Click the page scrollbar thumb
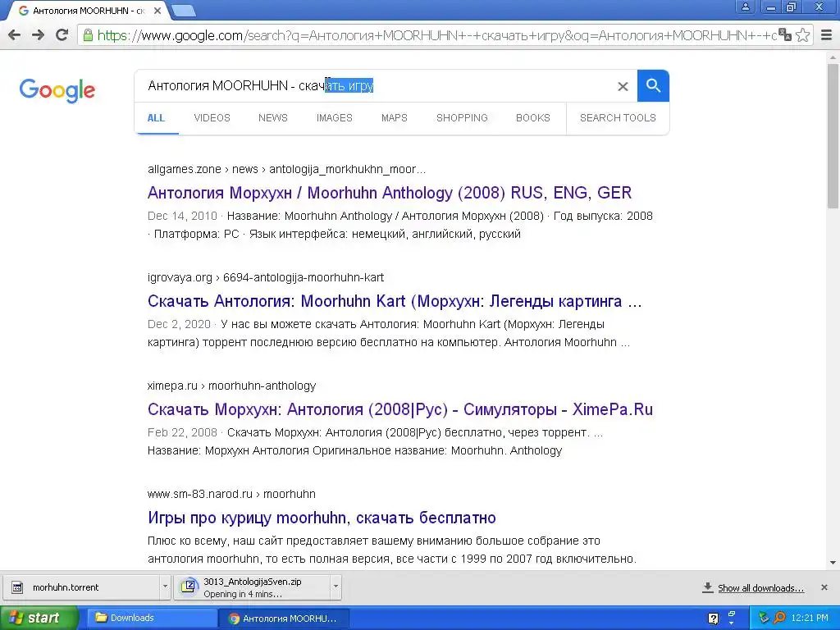The height and width of the screenshot is (630, 840). click(833, 135)
